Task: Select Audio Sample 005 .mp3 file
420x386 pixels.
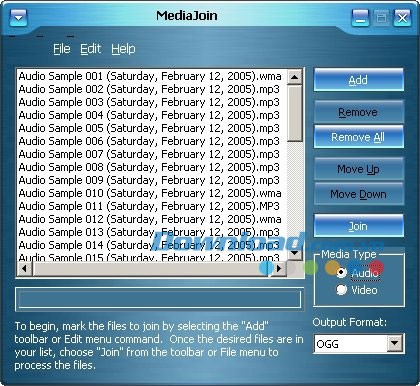Action: (x=149, y=128)
